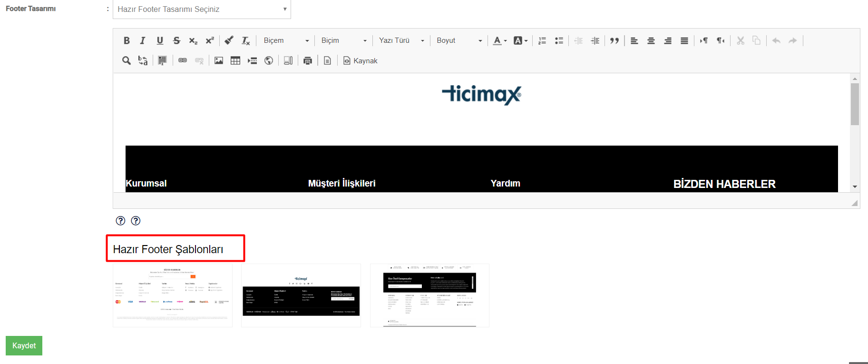Align text to the right
The width and height of the screenshot is (868, 364).
coord(668,40)
